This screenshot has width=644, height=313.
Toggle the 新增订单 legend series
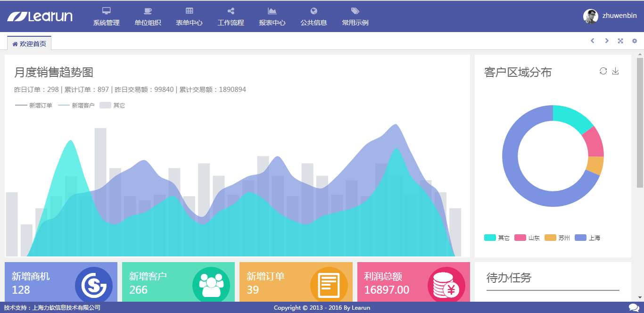[x=33, y=106]
